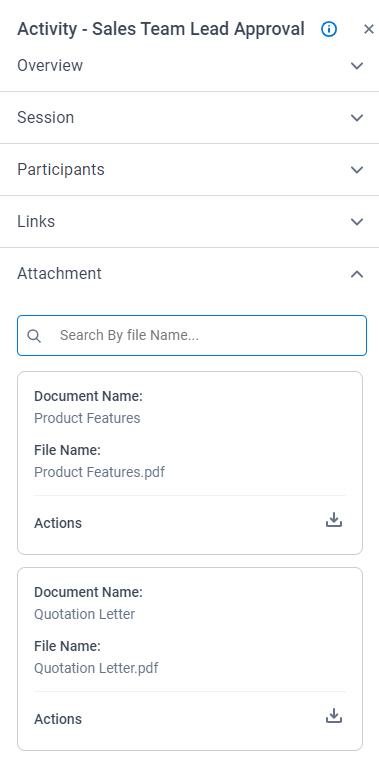Expand the Overview section chevron

click(357, 66)
